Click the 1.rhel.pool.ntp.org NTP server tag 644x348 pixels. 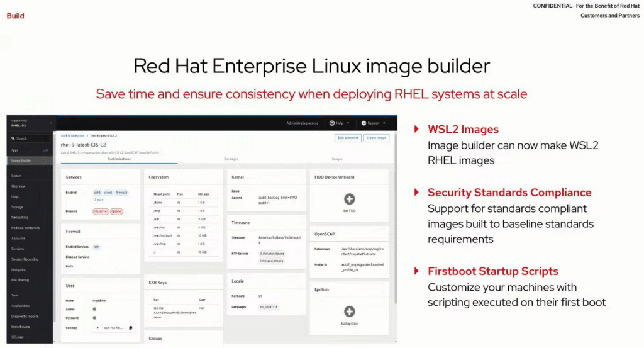coord(272,261)
